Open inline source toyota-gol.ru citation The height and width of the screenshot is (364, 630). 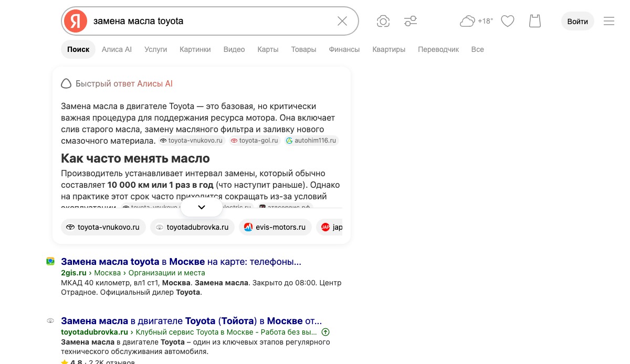255,141
